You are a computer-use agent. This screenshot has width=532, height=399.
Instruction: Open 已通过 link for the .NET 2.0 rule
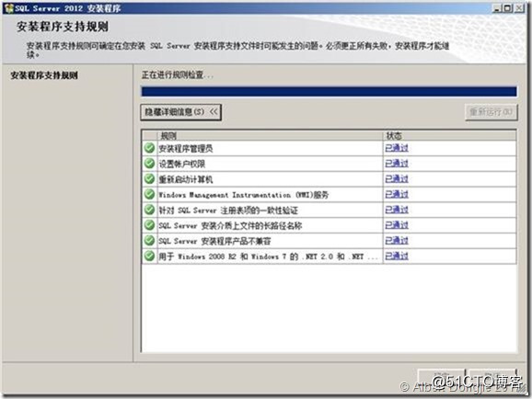pyautogui.click(x=397, y=256)
